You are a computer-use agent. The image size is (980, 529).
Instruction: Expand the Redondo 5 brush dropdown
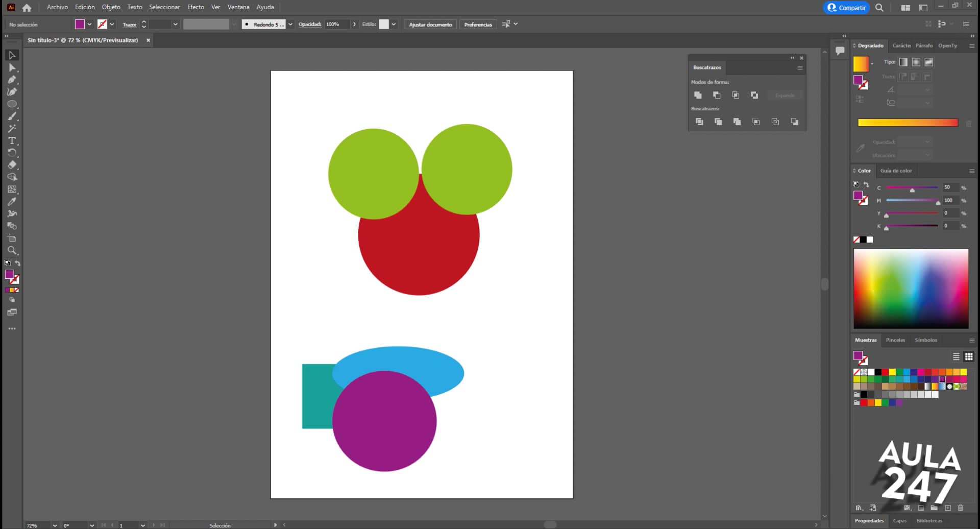coord(290,24)
